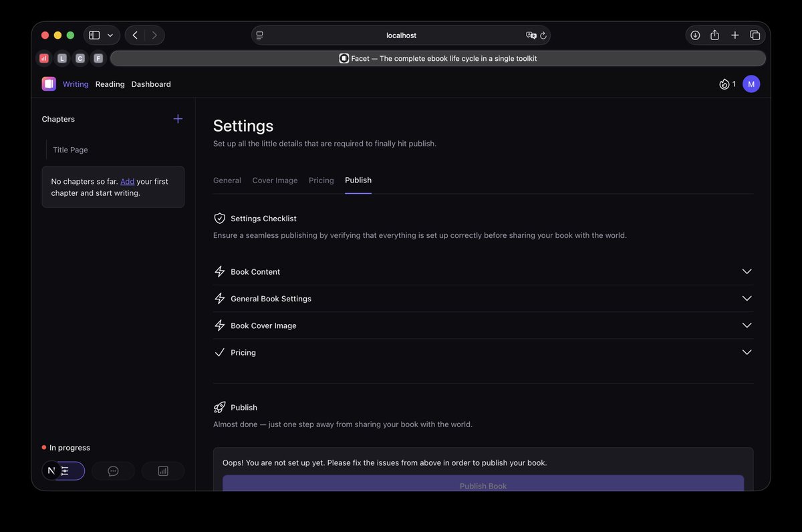Open the comments chat bubble button
The image size is (802, 532).
coord(113,471)
